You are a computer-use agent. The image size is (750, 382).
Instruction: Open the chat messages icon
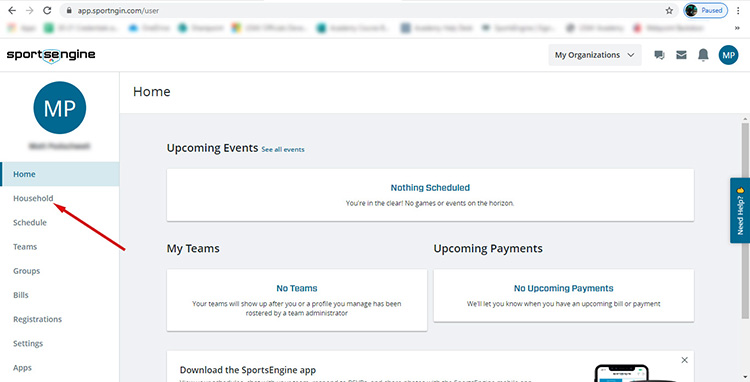click(x=659, y=55)
